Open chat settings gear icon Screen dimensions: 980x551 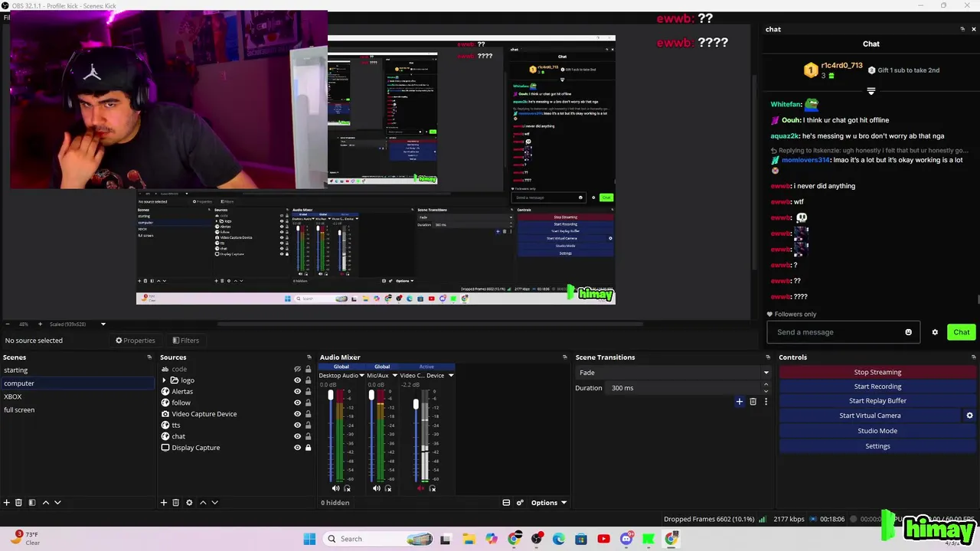coord(935,332)
